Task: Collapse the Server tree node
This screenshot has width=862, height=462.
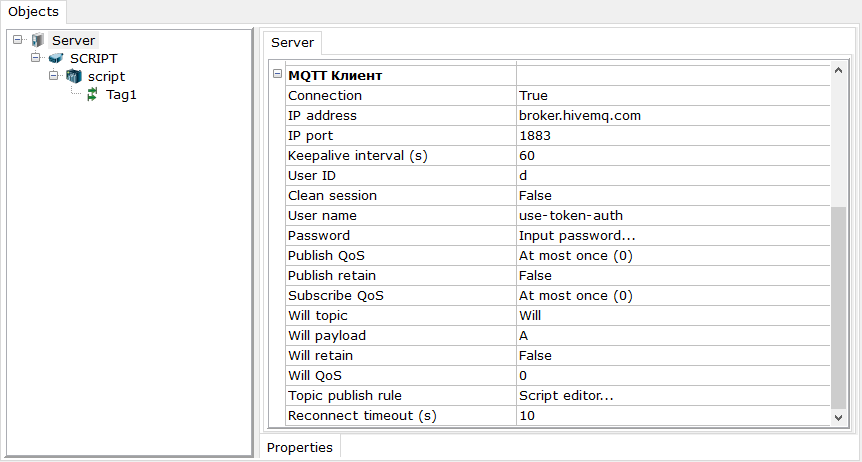Action: (18, 40)
